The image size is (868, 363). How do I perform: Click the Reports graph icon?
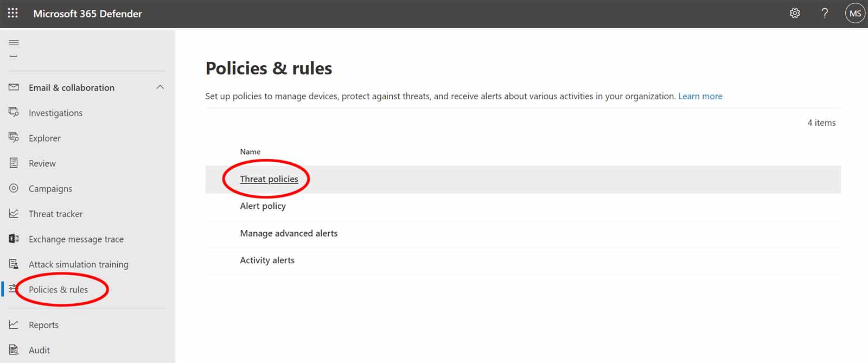14,324
